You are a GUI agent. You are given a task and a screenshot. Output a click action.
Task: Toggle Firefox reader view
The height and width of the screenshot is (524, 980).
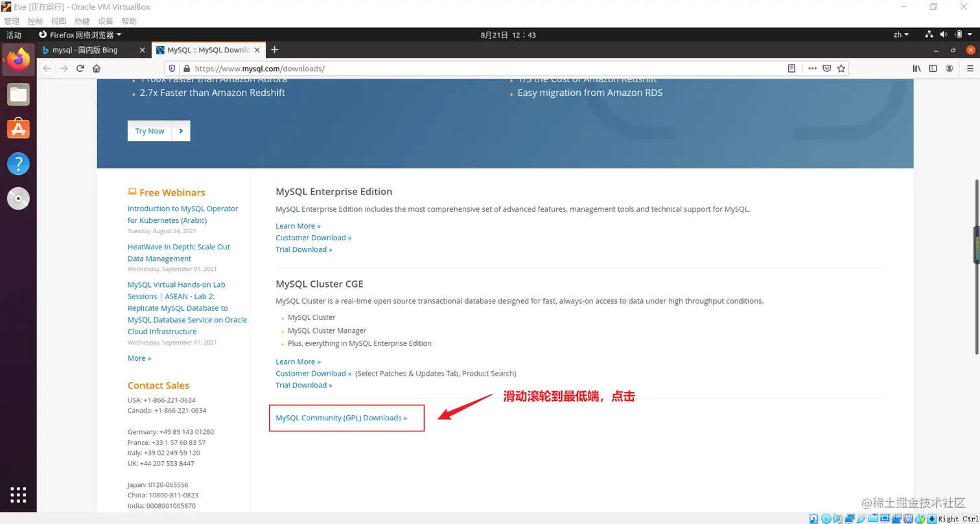point(791,68)
